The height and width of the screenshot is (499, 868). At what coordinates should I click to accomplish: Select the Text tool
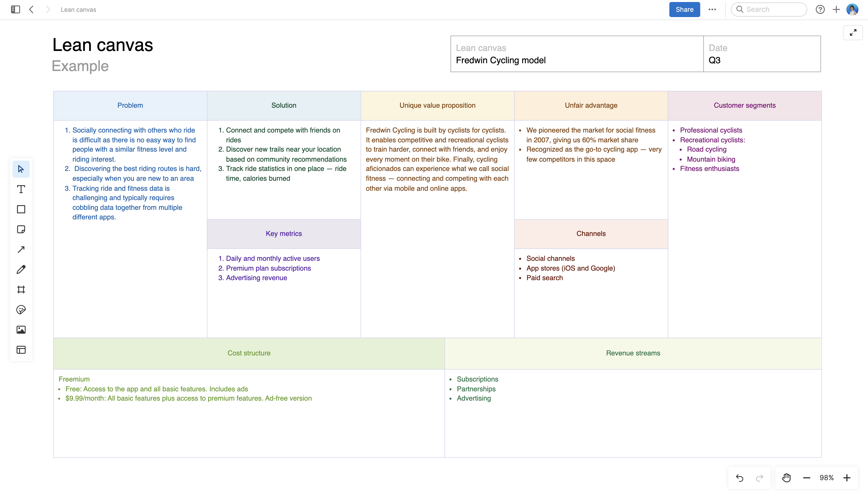21,189
